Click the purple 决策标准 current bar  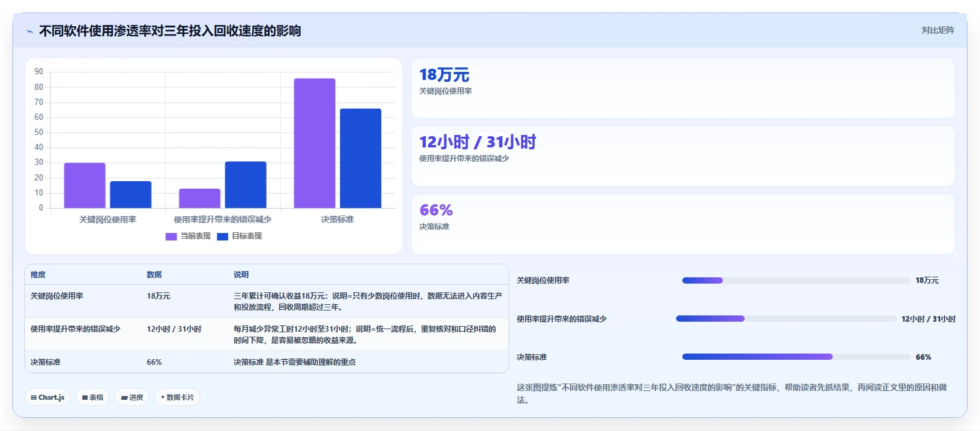pos(315,143)
